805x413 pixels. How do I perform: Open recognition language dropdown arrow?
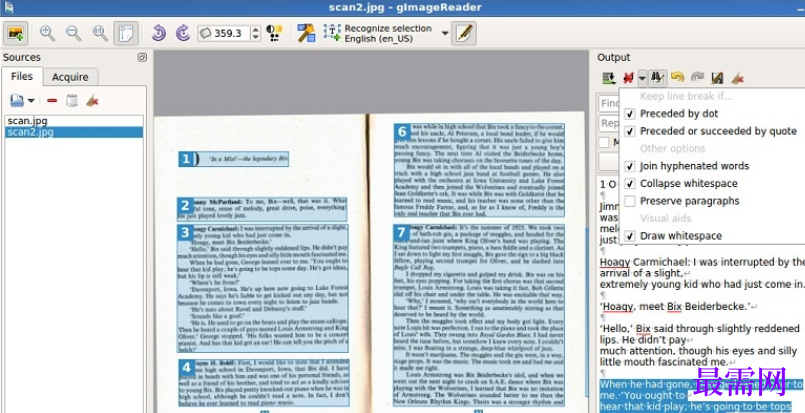tap(445, 33)
